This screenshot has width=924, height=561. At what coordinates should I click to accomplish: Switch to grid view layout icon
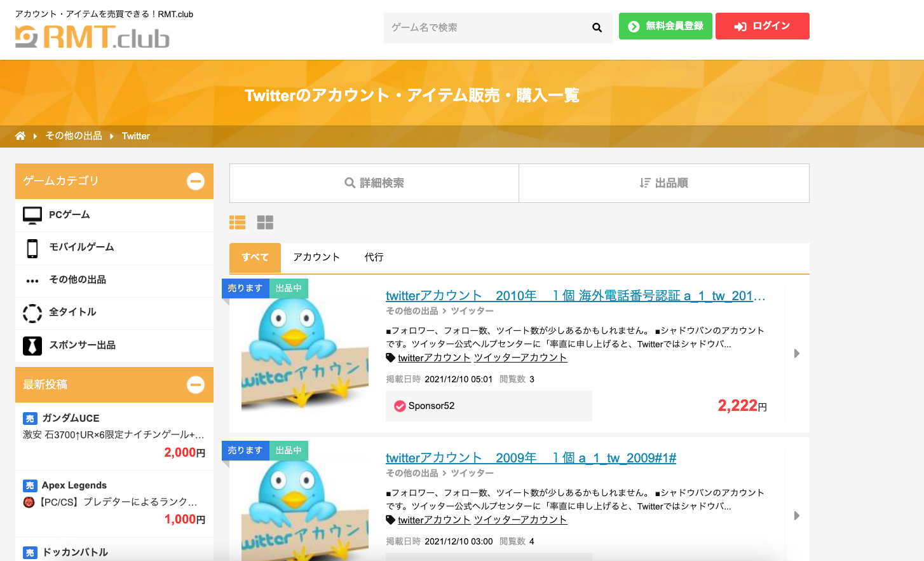point(265,222)
